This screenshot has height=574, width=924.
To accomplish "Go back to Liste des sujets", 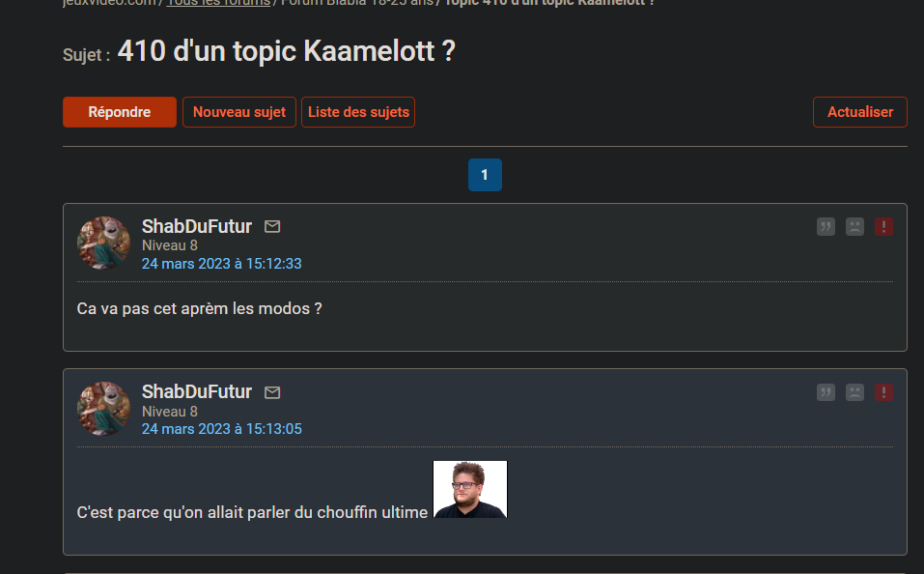I will (x=358, y=112).
